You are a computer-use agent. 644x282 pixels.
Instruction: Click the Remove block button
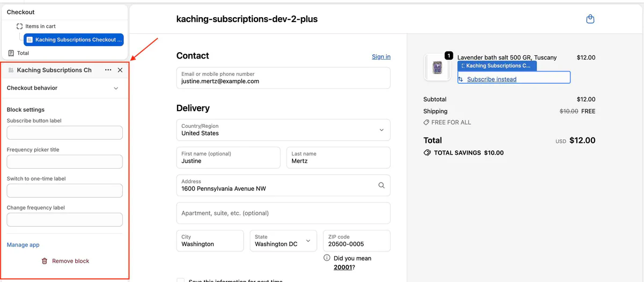pos(65,261)
